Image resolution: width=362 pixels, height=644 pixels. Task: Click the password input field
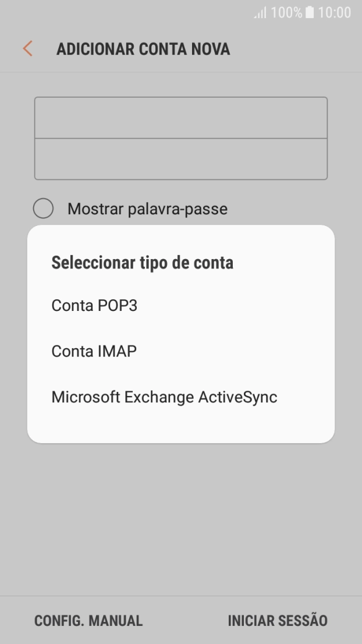point(181,157)
